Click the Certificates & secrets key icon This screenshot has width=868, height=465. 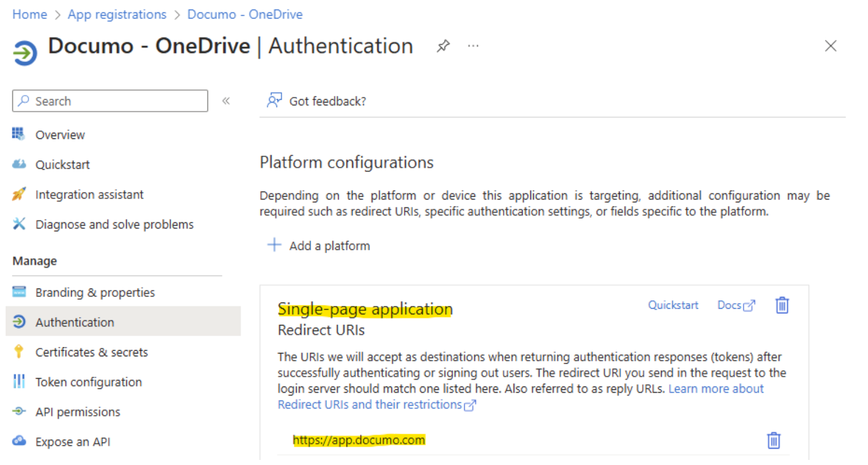19,351
